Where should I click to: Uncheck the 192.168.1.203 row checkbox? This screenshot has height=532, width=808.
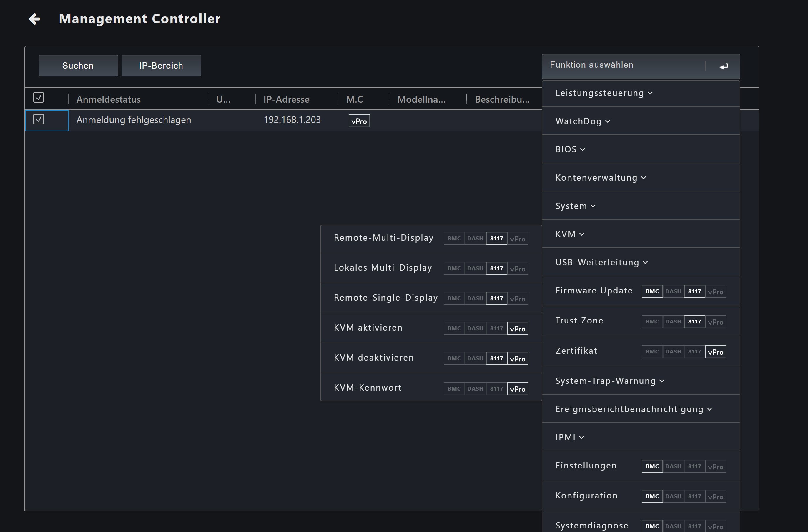click(x=38, y=119)
